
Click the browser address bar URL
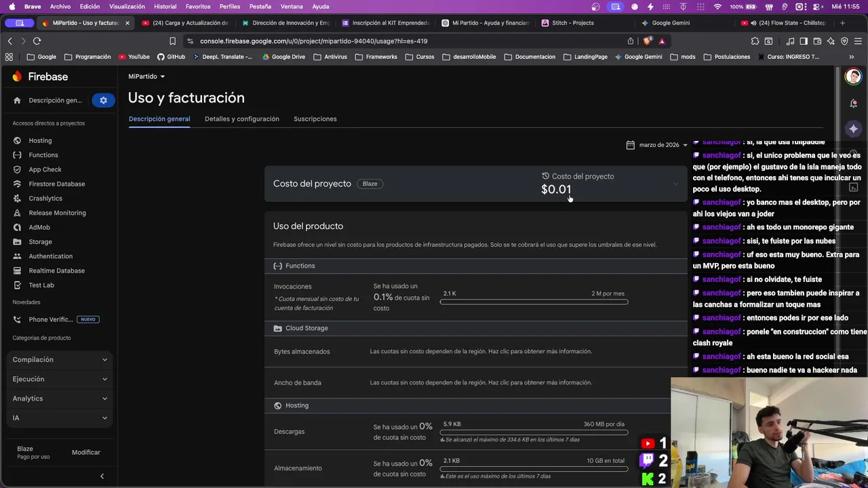tap(313, 41)
